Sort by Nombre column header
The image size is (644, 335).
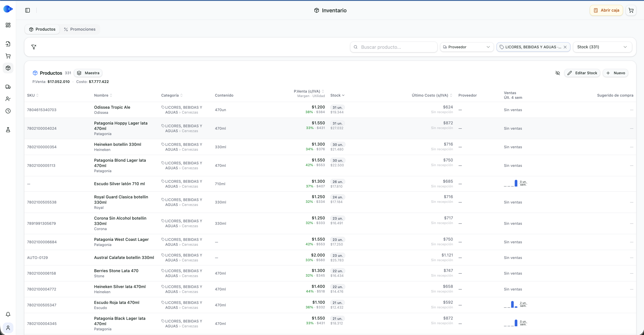point(103,95)
